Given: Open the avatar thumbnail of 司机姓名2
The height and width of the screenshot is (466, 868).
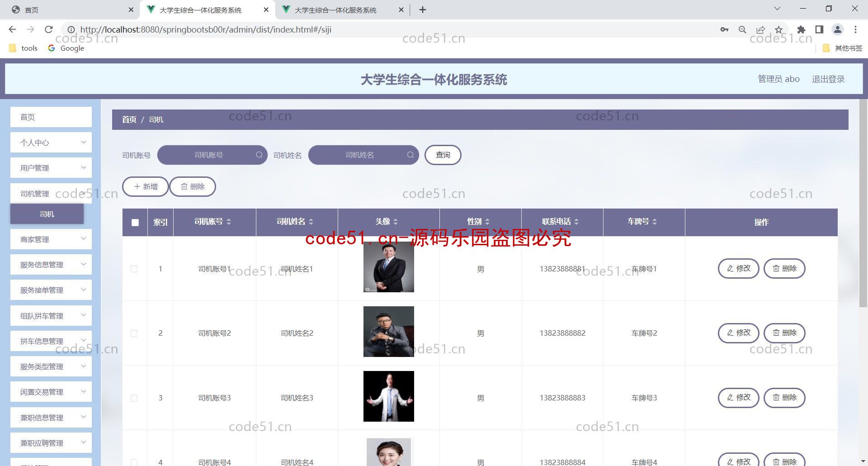Looking at the screenshot, I should click(389, 332).
